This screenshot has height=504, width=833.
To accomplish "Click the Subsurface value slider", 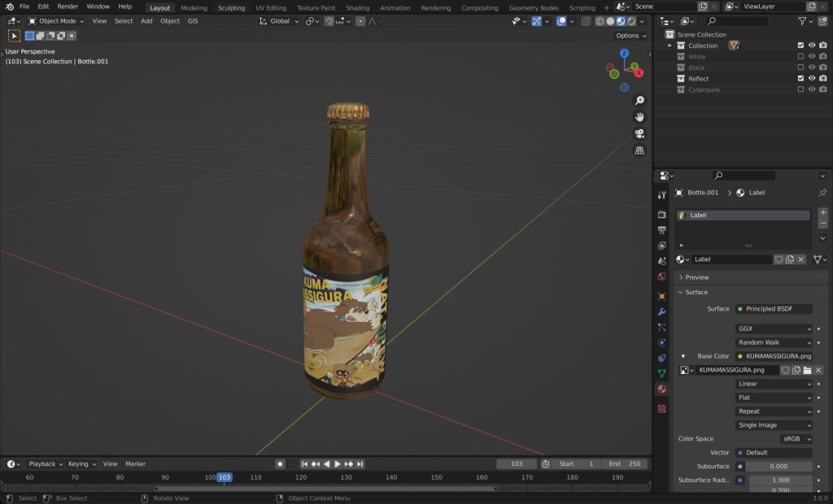I will coord(778,467).
